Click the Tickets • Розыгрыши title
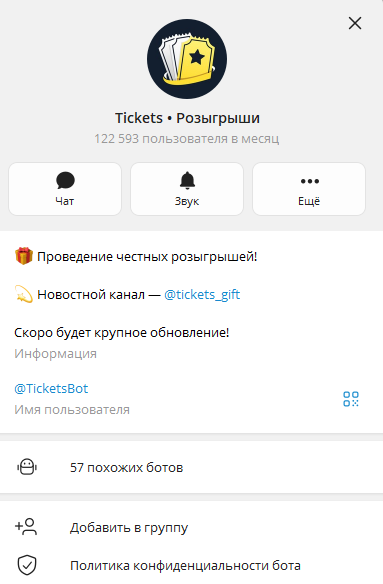 (187, 118)
